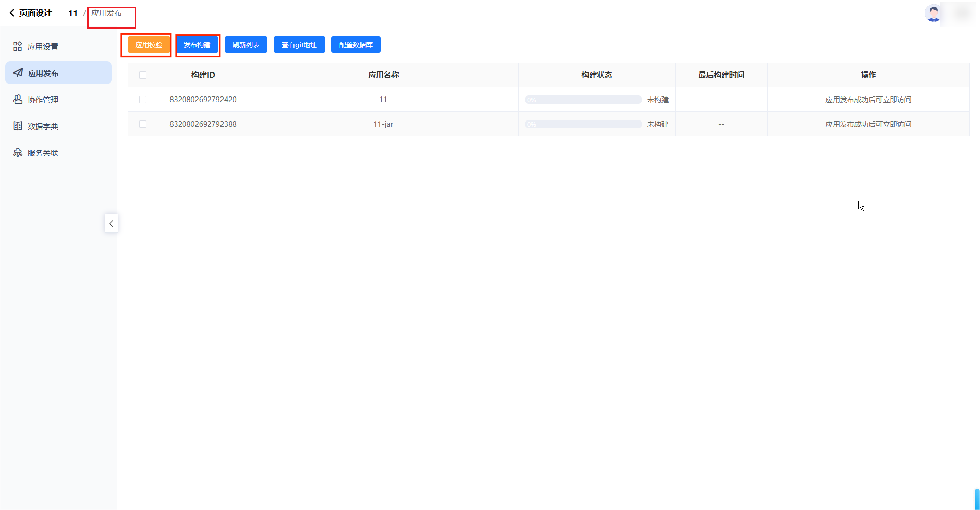Click the 应用发布 breadcrumb text
The width and height of the screenshot is (980, 510).
[107, 13]
